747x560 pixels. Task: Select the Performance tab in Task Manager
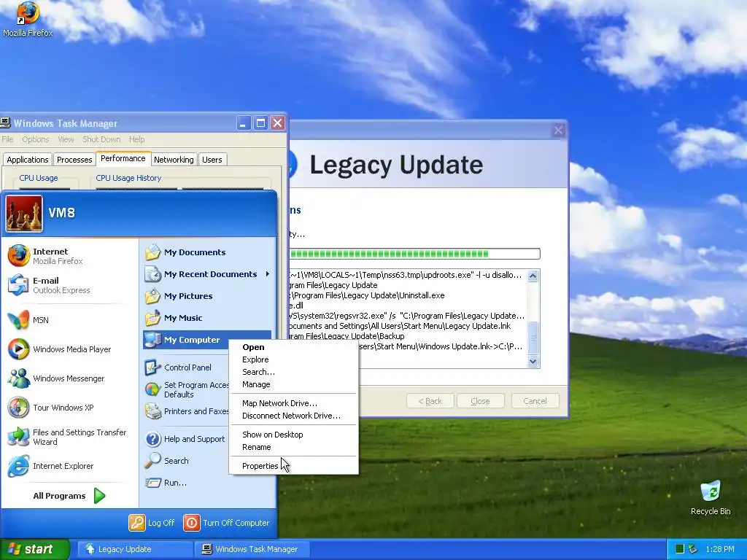(123, 158)
